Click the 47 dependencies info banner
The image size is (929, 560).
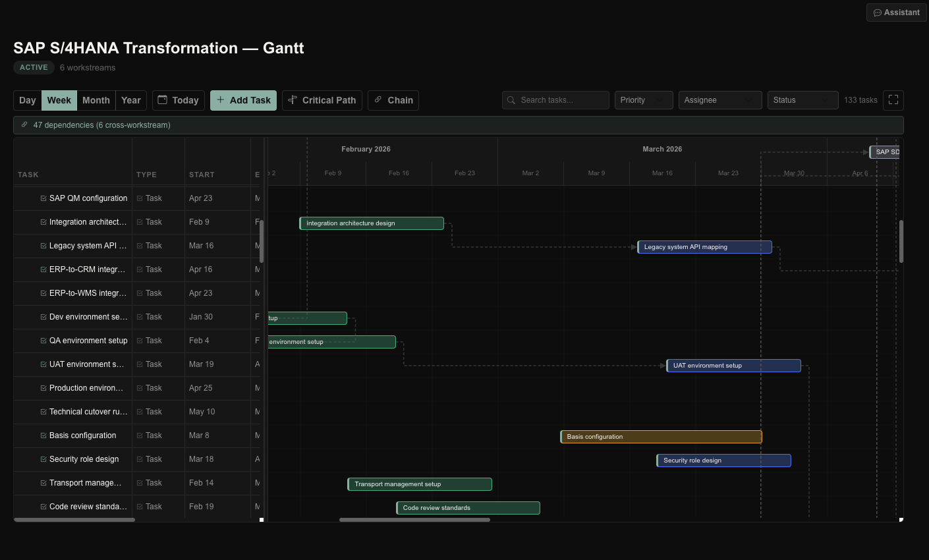[x=459, y=125]
